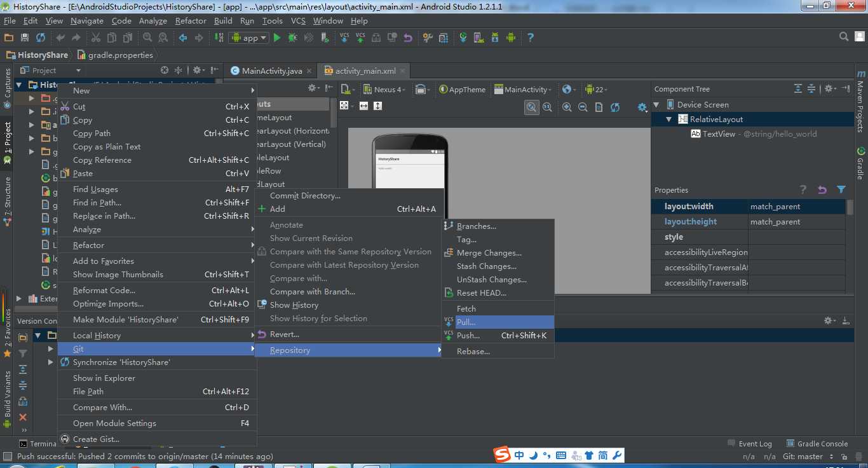Click the Synchronize toolbar icon
868x468 pixels.
[41, 38]
